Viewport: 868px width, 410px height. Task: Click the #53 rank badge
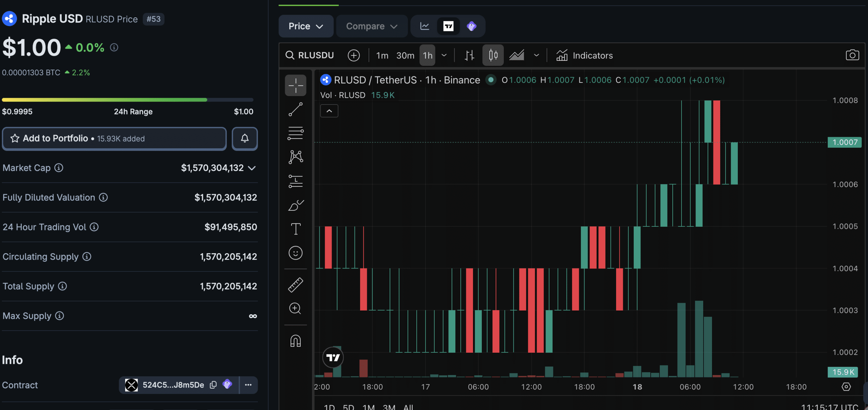154,19
